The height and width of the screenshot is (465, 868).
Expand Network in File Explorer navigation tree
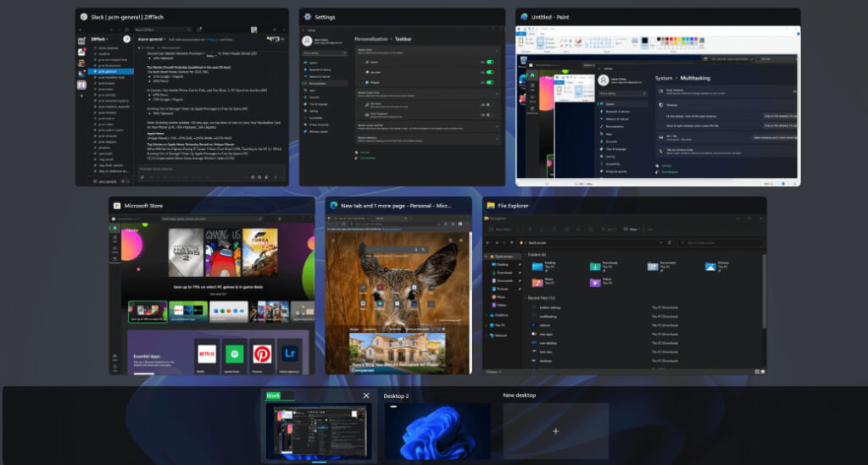tap(487, 335)
